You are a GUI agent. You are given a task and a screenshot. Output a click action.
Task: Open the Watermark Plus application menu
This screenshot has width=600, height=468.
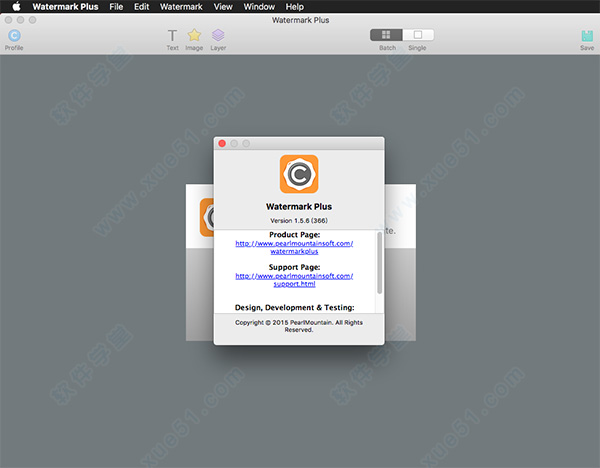tap(65, 7)
